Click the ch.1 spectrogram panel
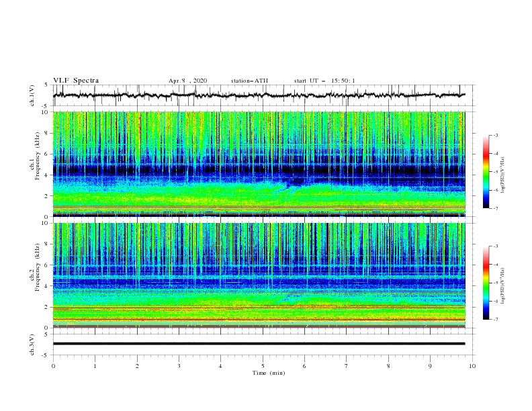Viewport: 532px width, 411px height. pos(259,164)
